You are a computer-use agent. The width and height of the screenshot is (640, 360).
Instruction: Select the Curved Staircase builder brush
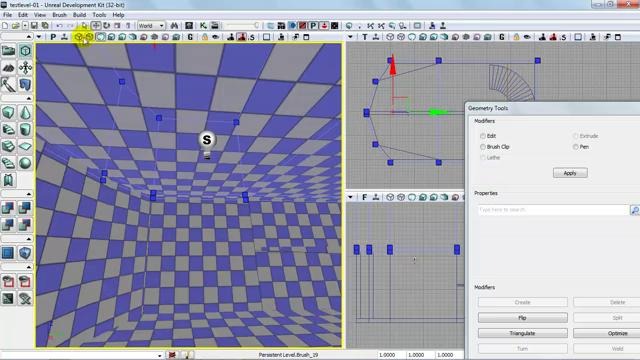point(8,129)
